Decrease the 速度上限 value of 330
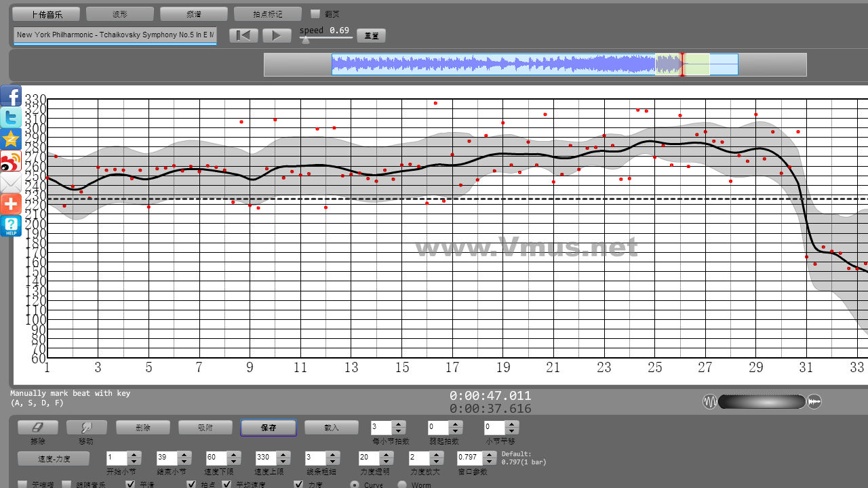The height and width of the screenshot is (488, 868). (x=284, y=462)
